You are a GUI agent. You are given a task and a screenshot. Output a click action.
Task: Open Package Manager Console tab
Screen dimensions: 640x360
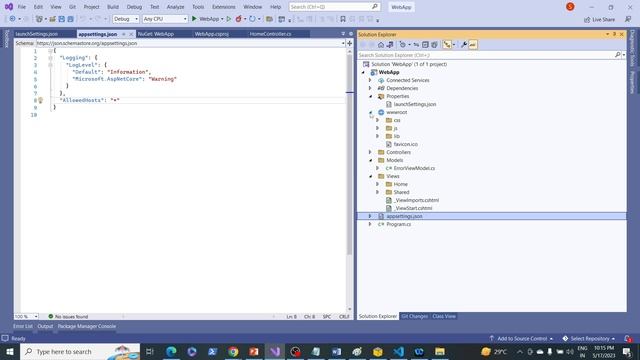[x=87, y=326]
